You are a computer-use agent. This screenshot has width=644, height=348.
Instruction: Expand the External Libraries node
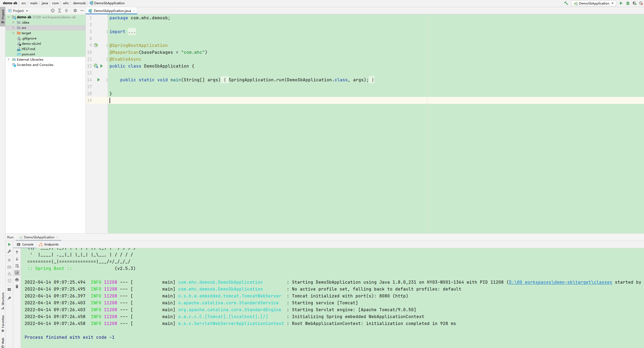coord(9,59)
